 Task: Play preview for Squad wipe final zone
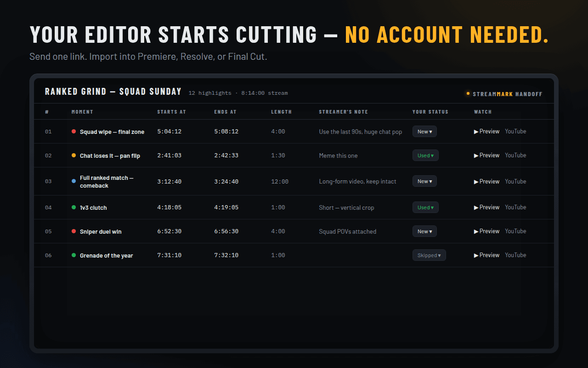(486, 132)
